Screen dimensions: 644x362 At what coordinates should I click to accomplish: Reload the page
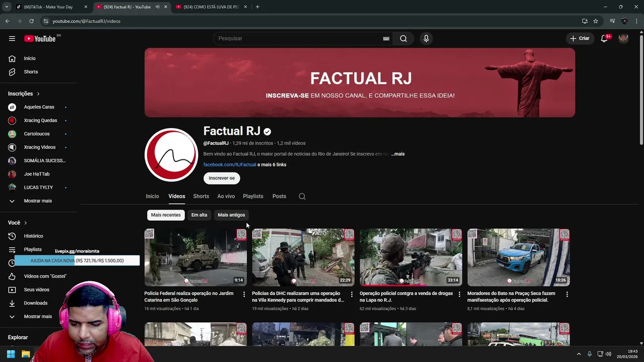(31, 21)
